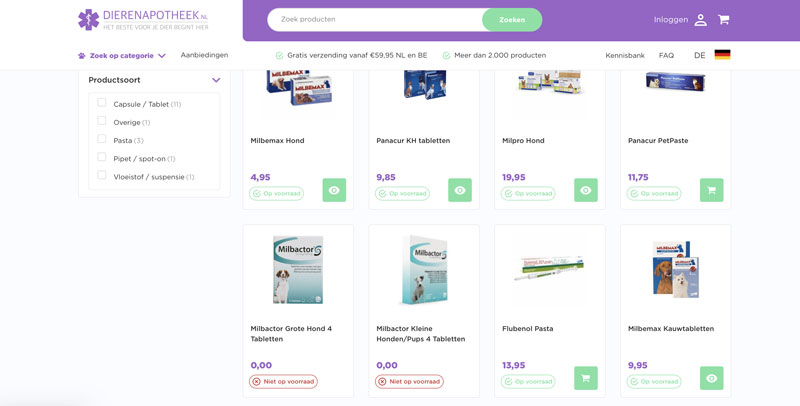Viewport: 800px width, 406px height.
Task: Check the Capsule / Tablet filter
Action: click(102, 103)
